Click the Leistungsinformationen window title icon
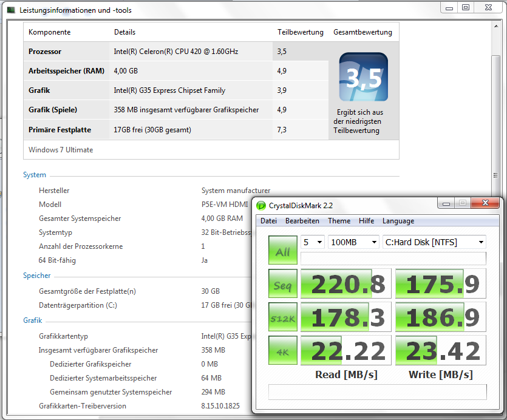 pos(11,10)
